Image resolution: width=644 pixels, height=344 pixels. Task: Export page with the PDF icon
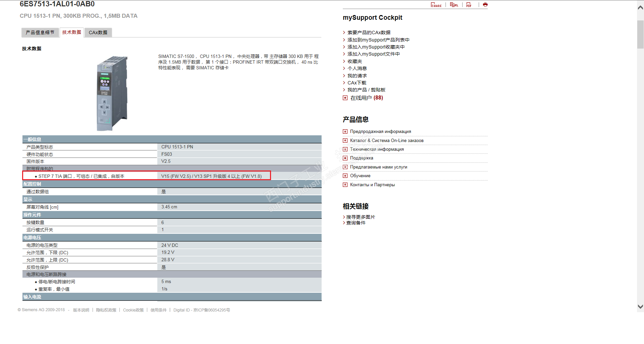(469, 5)
